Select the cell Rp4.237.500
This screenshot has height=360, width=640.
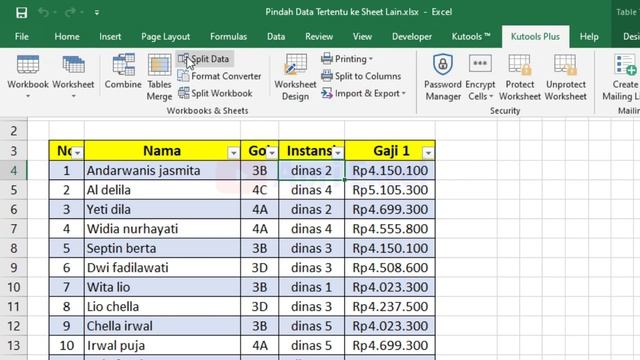390,307
